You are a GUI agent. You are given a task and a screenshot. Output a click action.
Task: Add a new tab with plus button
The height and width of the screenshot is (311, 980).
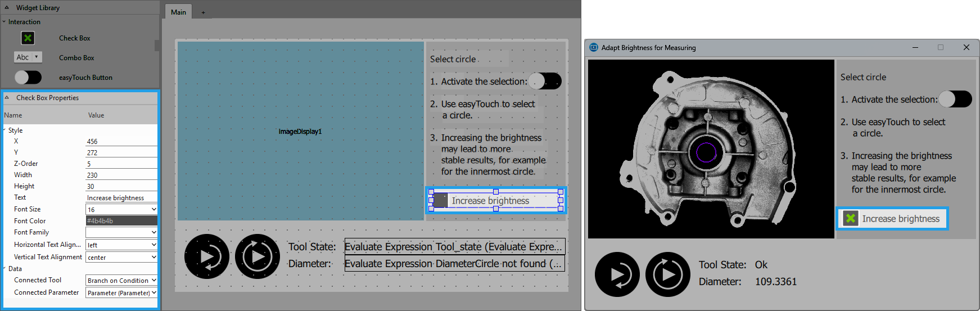tap(203, 12)
